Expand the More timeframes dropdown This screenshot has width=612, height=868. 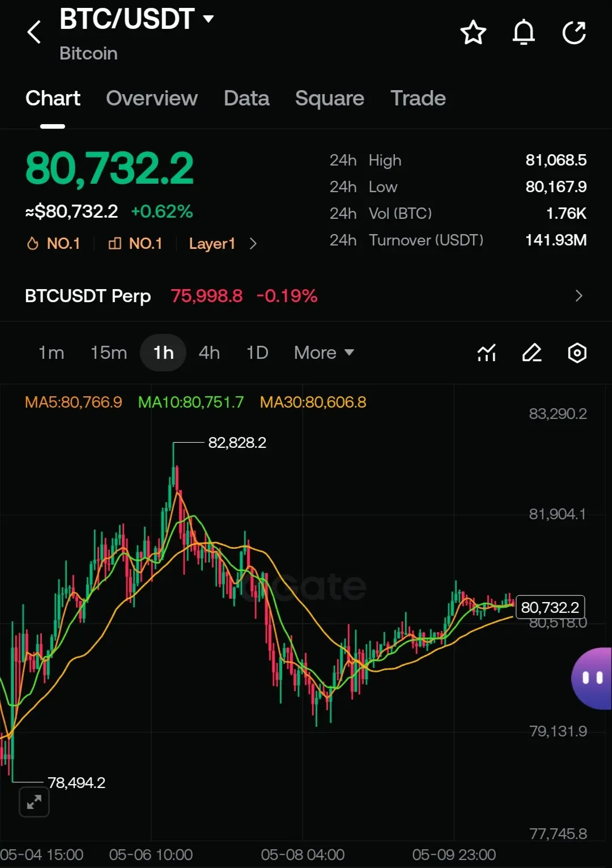[324, 353]
